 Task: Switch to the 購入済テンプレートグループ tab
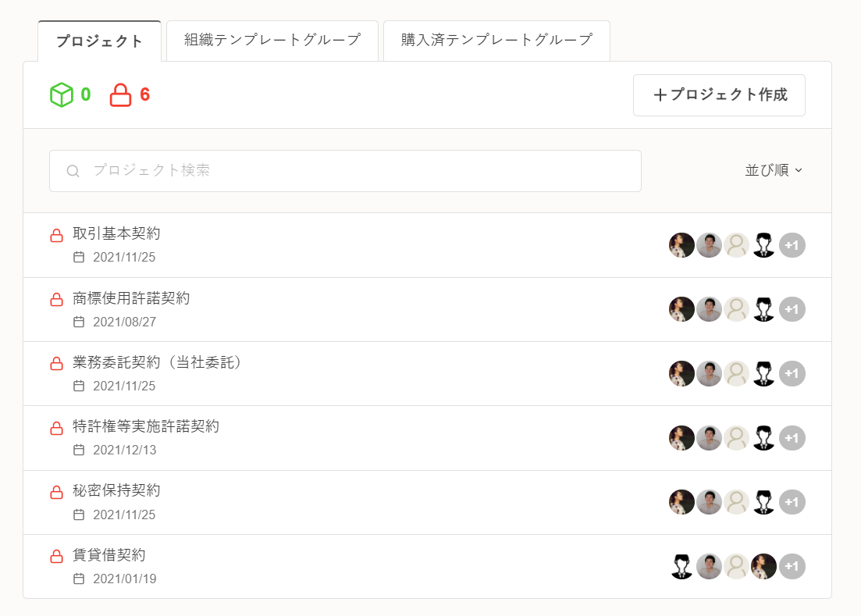496,40
